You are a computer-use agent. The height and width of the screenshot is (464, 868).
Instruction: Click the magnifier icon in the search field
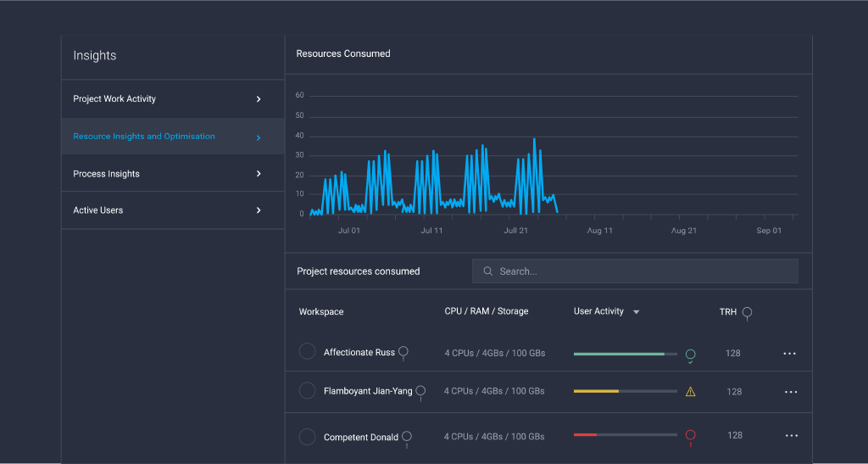[487, 271]
